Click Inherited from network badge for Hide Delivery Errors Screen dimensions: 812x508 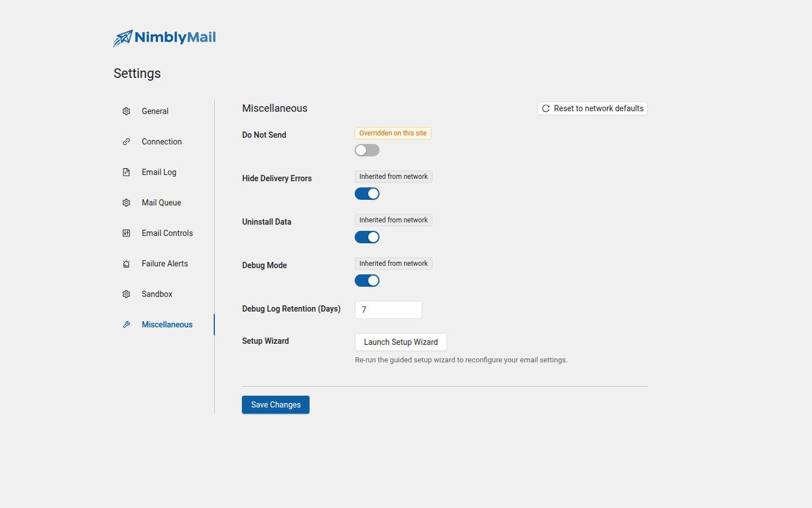(x=394, y=177)
